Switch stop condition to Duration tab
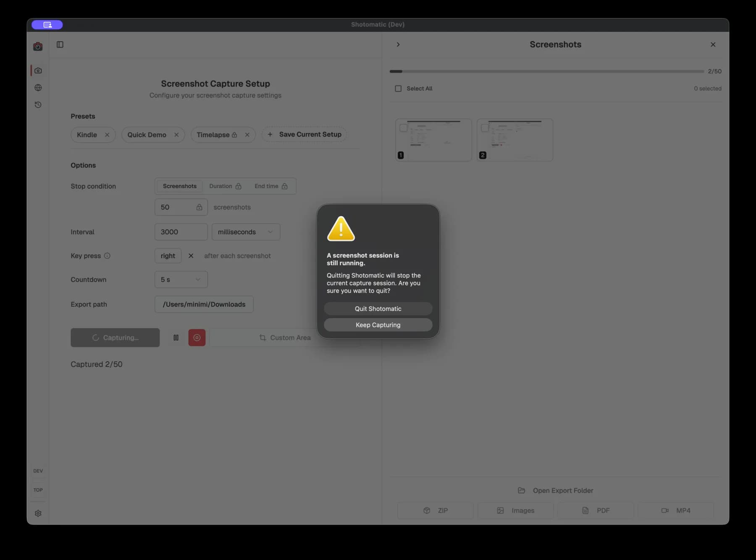 tap(225, 186)
